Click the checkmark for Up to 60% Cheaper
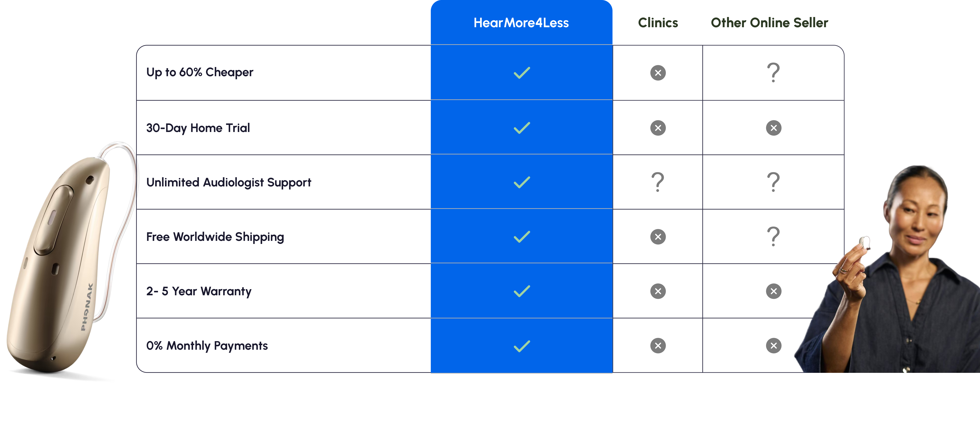Image resolution: width=980 pixels, height=430 pixels. [522, 73]
